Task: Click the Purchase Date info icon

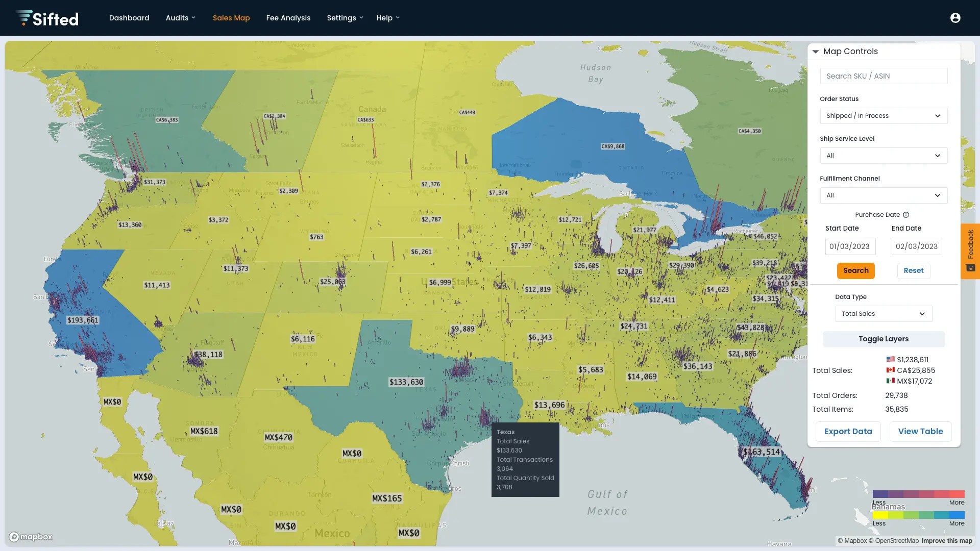Action: 906,215
